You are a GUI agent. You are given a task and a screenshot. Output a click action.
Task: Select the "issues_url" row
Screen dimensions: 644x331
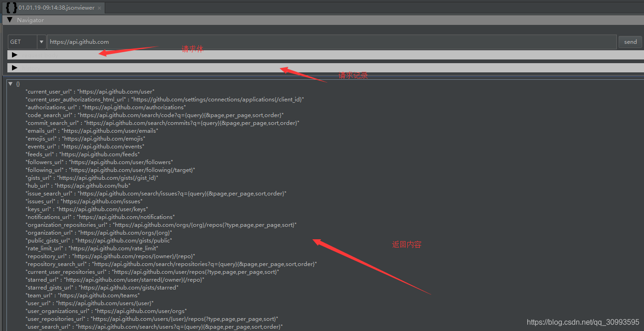[84, 201]
